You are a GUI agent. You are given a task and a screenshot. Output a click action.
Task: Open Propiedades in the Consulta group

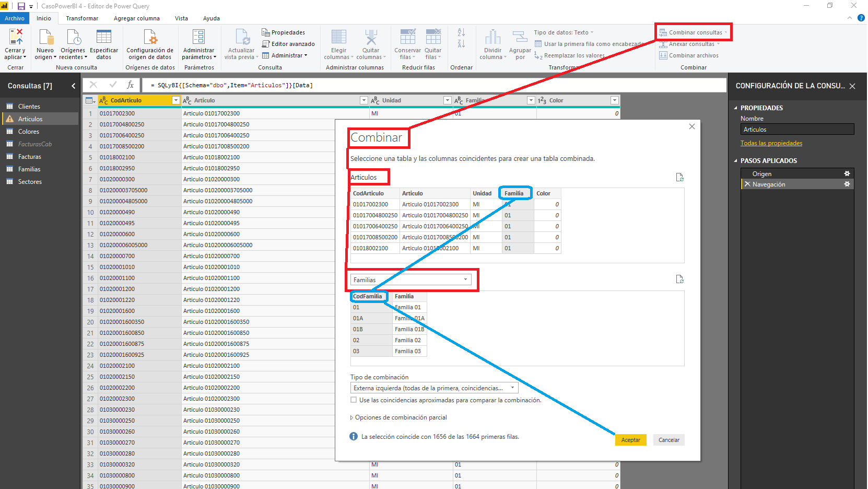coord(284,32)
